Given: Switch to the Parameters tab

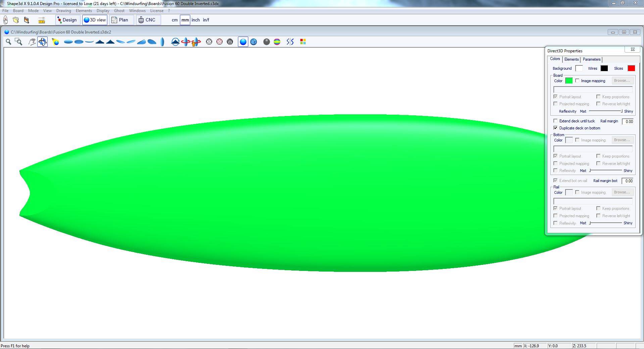Looking at the screenshot, I should [x=591, y=59].
